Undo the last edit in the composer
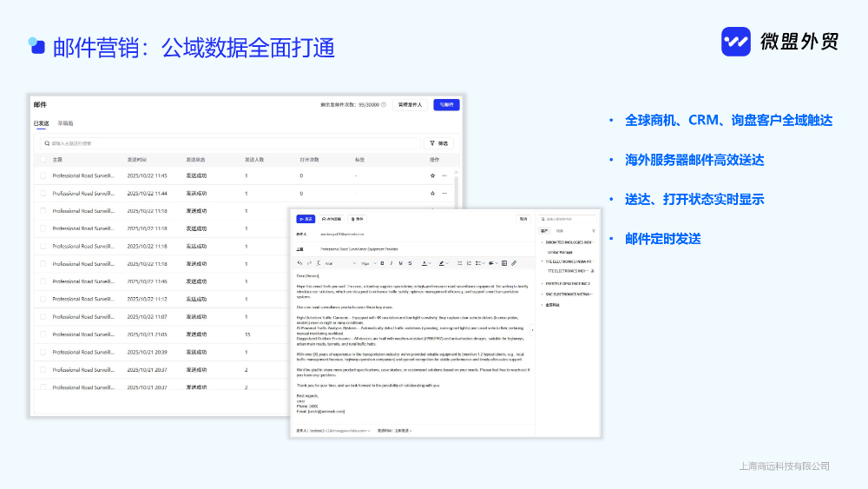 click(299, 263)
